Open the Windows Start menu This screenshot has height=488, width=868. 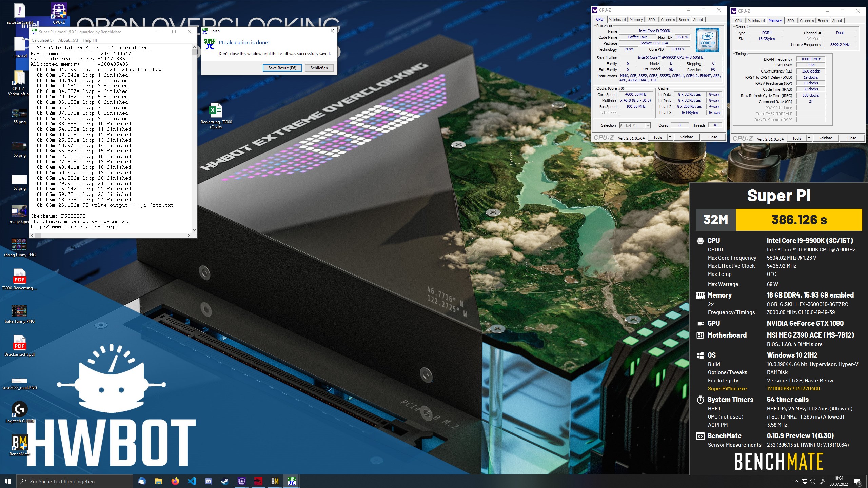(x=8, y=481)
